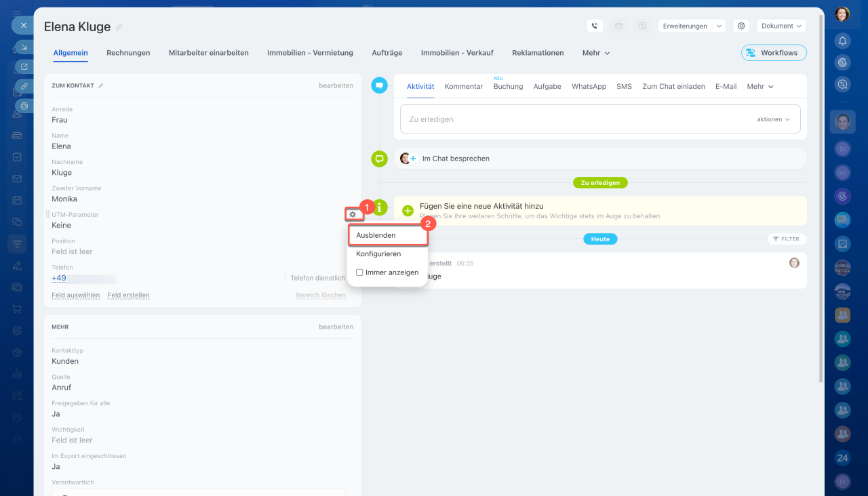Click the gear icon next to UTM-Parameter
This screenshot has width=868, height=496.
[x=352, y=215]
